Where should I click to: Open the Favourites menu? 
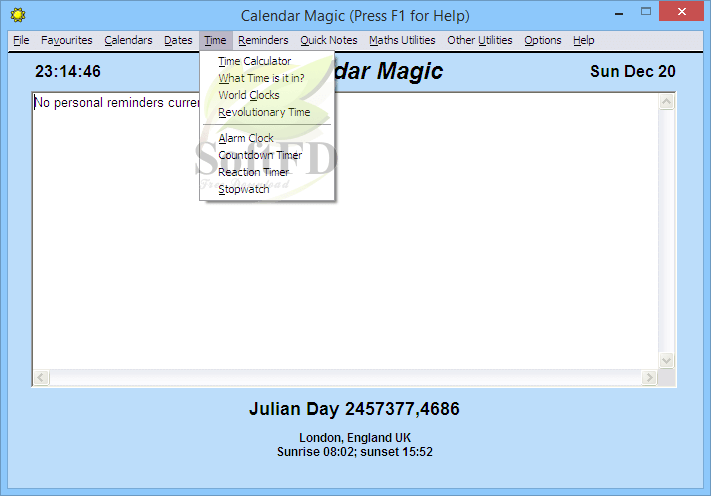tap(67, 40)
